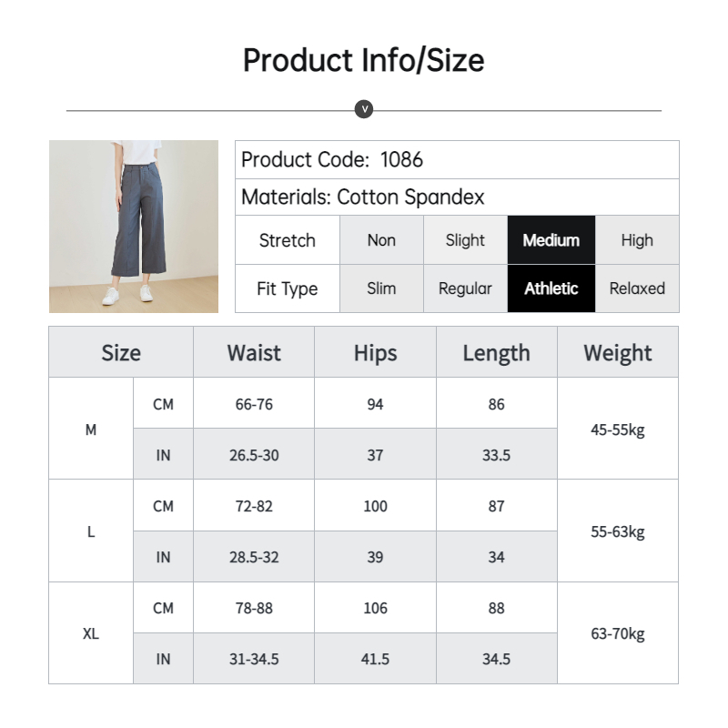Click the Materials Cotton Spandex row

(457, 197)
